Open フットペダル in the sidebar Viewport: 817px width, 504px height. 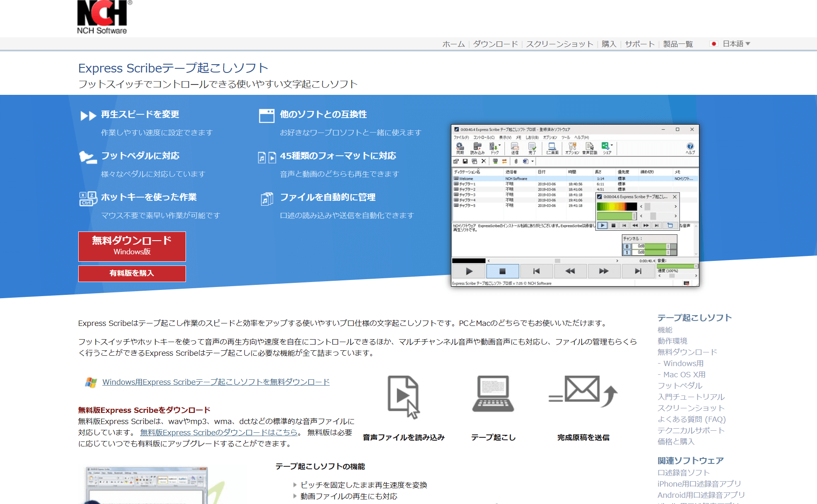680,386
